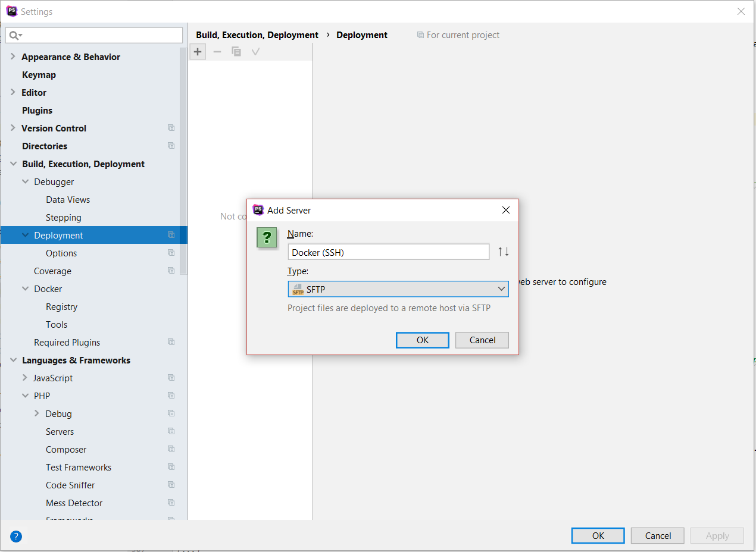Collapse the Debugger node
756x552 pixels.
click(25, 181)
